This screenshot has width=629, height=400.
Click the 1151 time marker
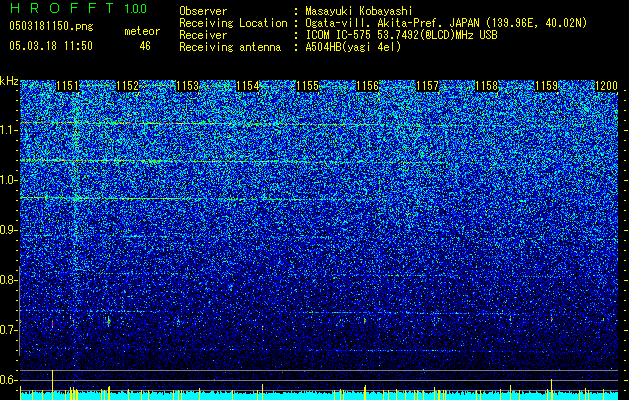pos(67,86)
